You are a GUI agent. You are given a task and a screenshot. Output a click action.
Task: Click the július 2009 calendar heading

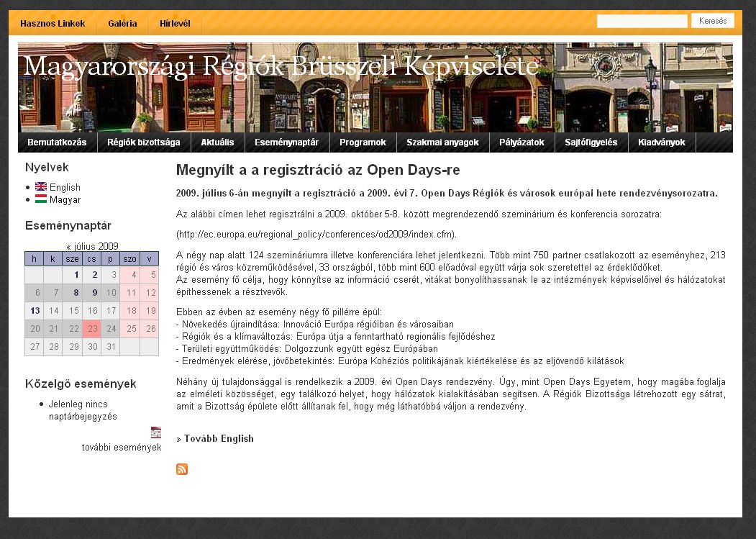[x=96, y=246]
